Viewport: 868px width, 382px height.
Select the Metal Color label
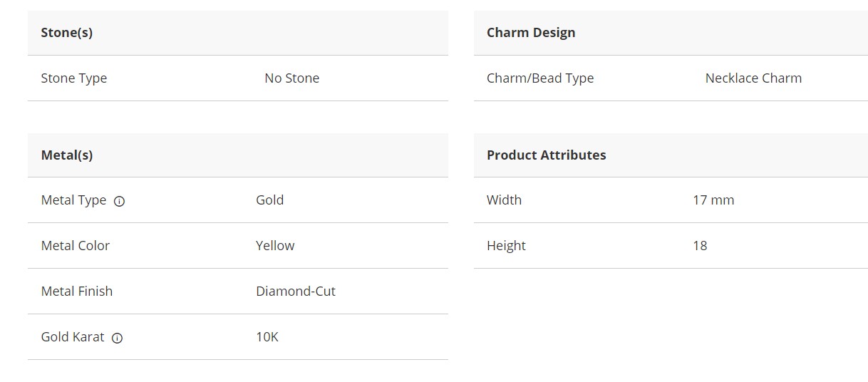(x=76, y=246)
